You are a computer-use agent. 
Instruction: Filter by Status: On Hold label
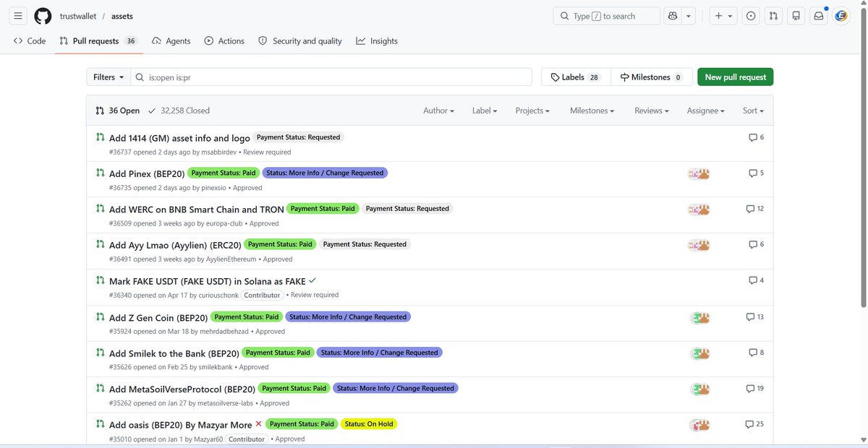[369, 424]
